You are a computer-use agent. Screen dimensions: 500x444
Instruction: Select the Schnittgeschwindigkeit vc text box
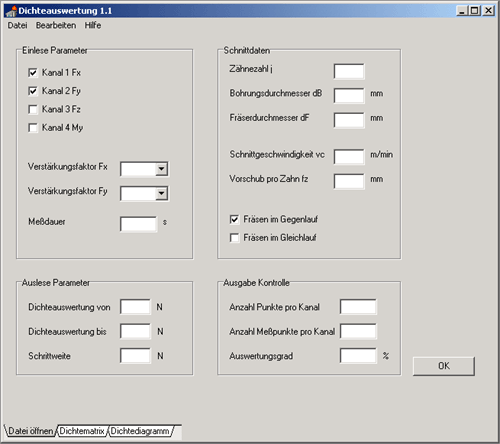click(349, 157)
